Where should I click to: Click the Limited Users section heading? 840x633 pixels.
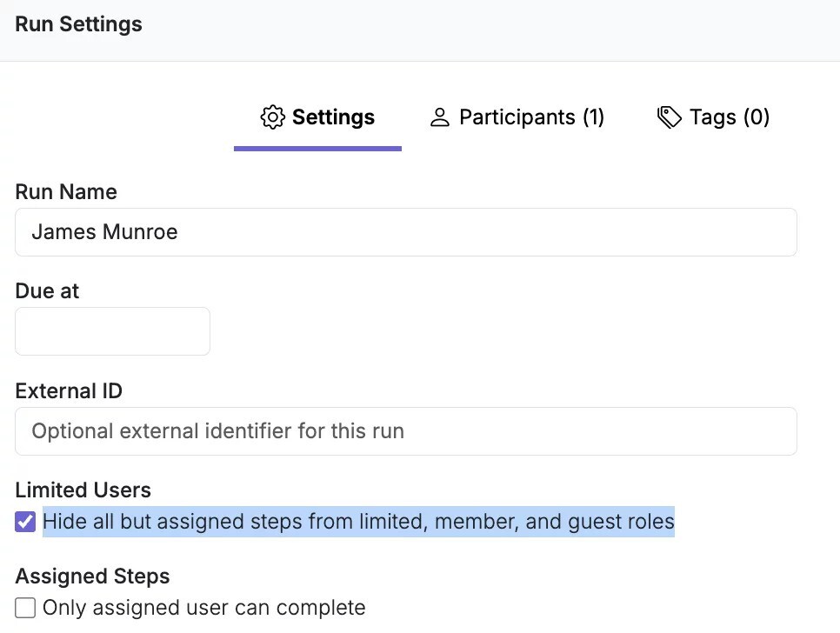pos(83,490)
